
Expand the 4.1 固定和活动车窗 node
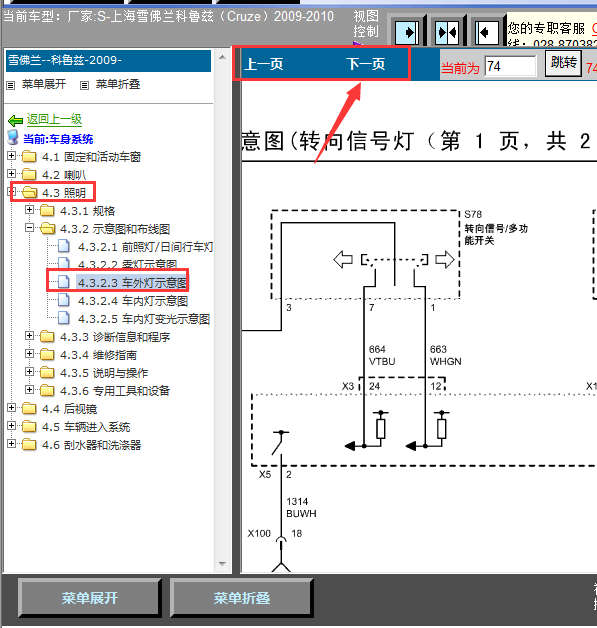pyautogui.click(x=11, y=155)
